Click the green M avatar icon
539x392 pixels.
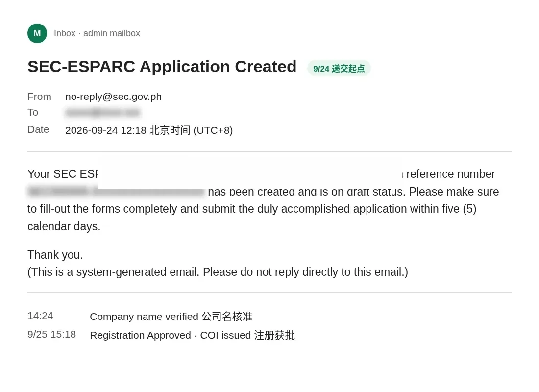click(37, 33)
